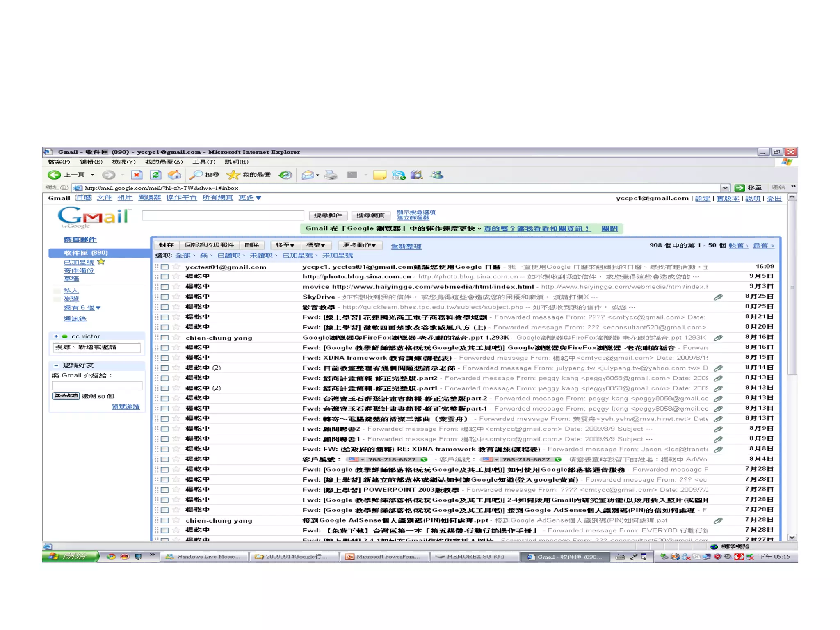The height and width of the screenshot is (630, 840).
Task: Open the 檔案(F) menu
Action: pyautogui.click(x=59, y=162)
